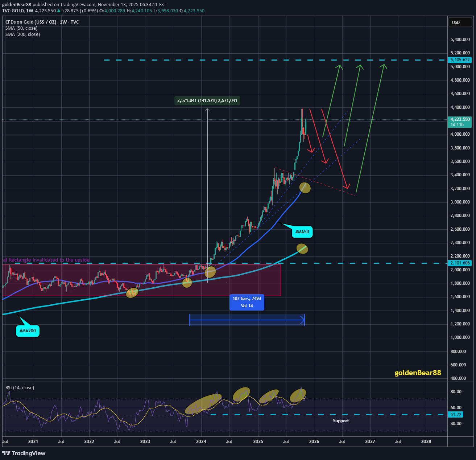Click the open value O:4,000.289
This screenshot has width=476, height=460.
pos(112,11)
